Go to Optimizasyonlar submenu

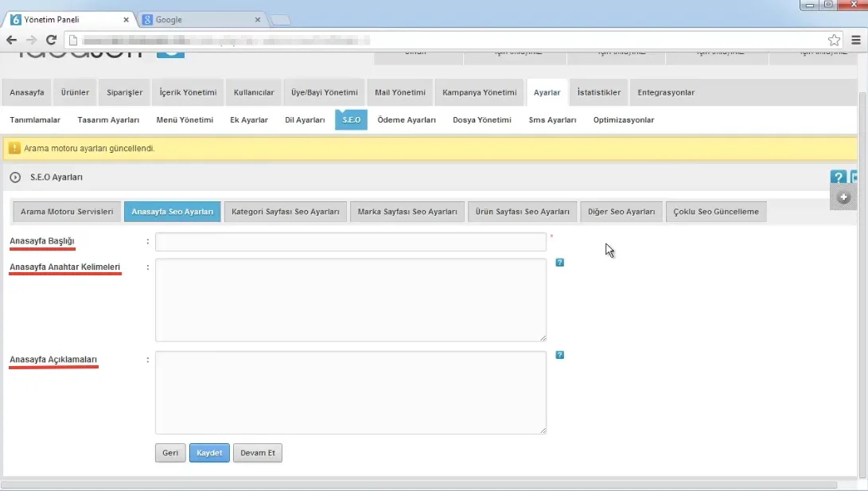(623, 120)
